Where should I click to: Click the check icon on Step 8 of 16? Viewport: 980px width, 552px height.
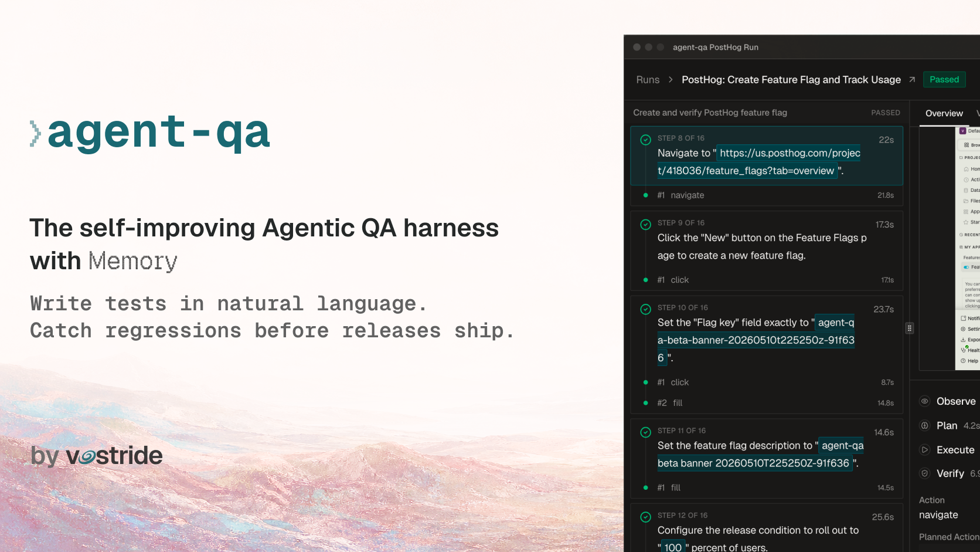pyautogui.click(x=645, y=140)
